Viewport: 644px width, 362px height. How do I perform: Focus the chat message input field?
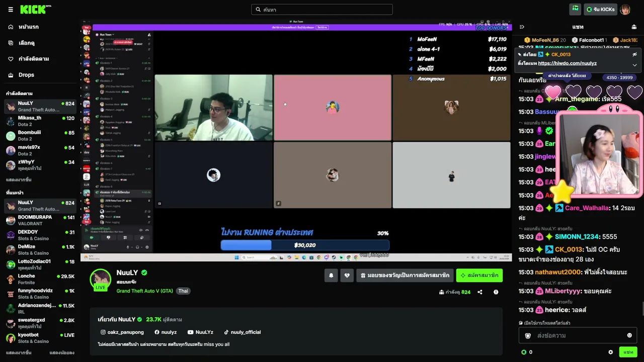pos(578,335)
